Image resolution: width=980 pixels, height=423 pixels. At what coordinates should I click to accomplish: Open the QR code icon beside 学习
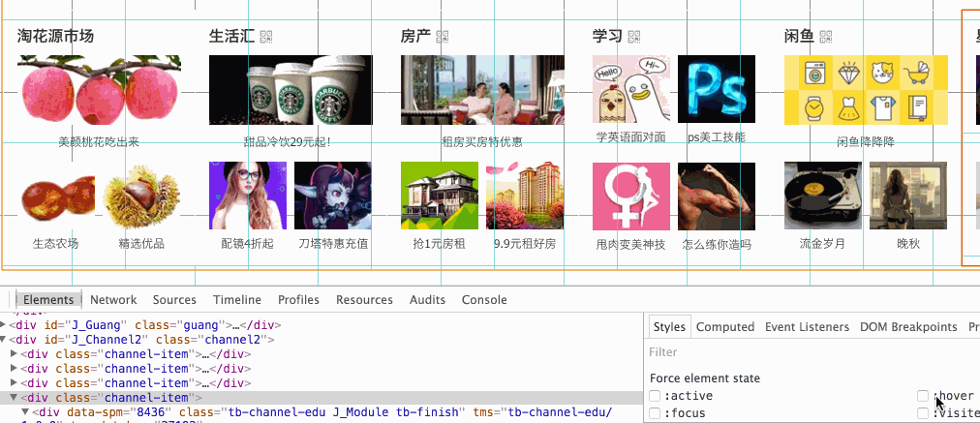pos(635,37)
